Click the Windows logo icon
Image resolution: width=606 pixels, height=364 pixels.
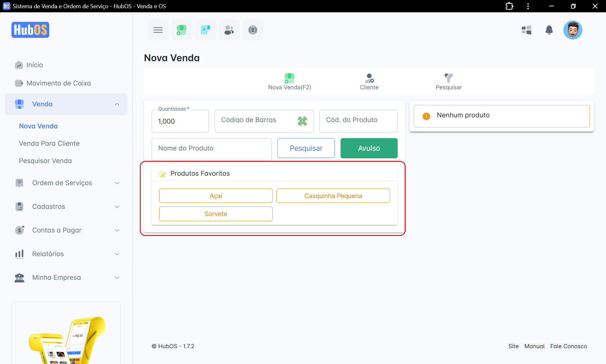pyautogui.click(x=526, y=30)
